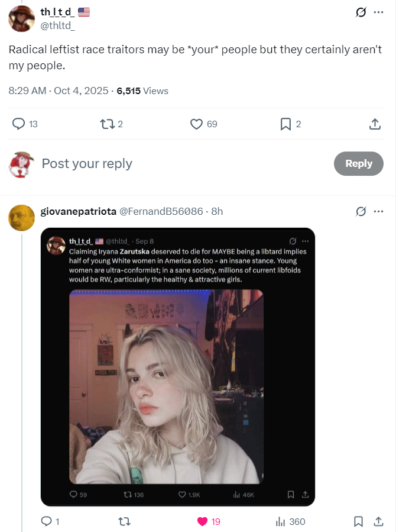Viewport: 396px width, 532px height.
Task: Bookmark giovanepatriota's reply
Action: click(358, 521)
